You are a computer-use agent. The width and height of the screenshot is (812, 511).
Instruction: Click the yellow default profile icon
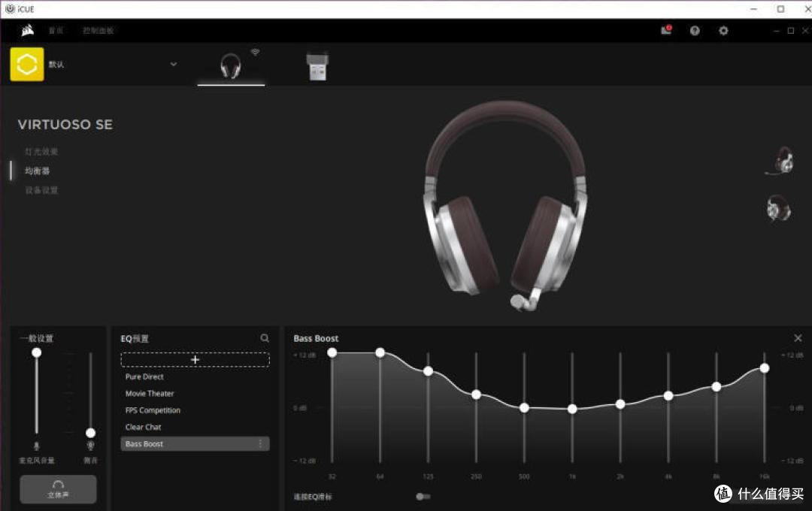pyautogui.click(x=27, y=64)
